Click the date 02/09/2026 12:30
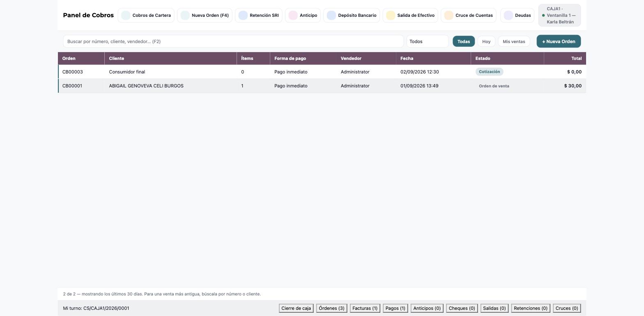The height and width of the screenshot is (316, 644). pos(420,72)
